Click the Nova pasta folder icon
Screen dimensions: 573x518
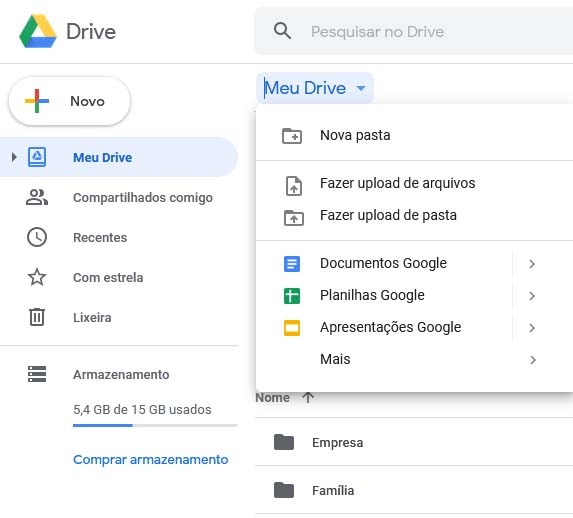click(x=292, y=136)
